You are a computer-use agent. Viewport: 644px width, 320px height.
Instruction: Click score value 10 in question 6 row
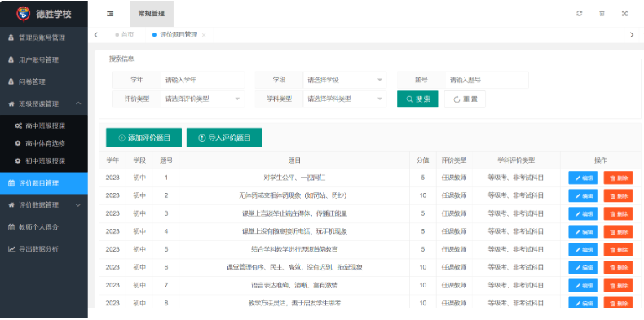[x=422, y=268]
